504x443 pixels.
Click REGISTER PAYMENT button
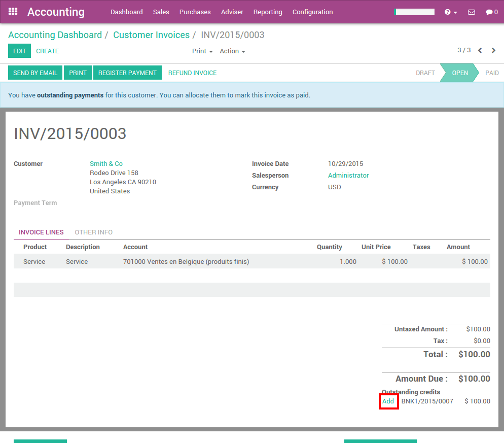click(x=127, y=73)
